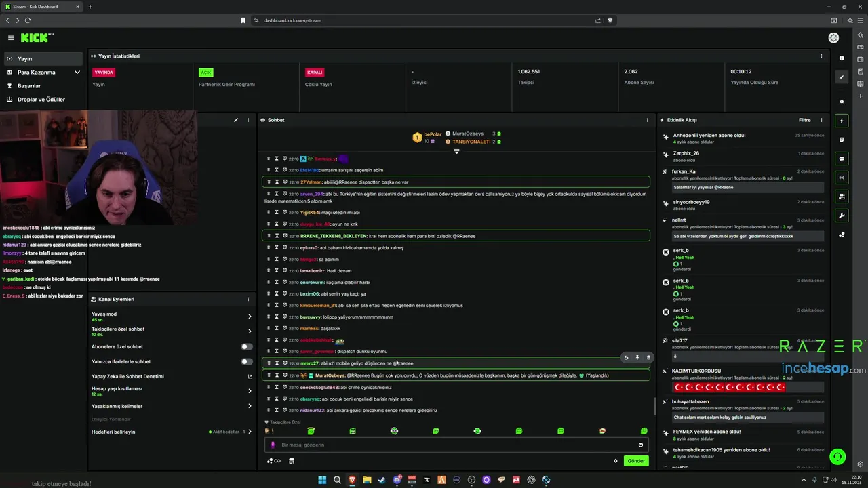Screen dimensions: 868x488
Task: Toggle Yalnızca ifadelerle sohbet switch
Action: tap(247, 361)
